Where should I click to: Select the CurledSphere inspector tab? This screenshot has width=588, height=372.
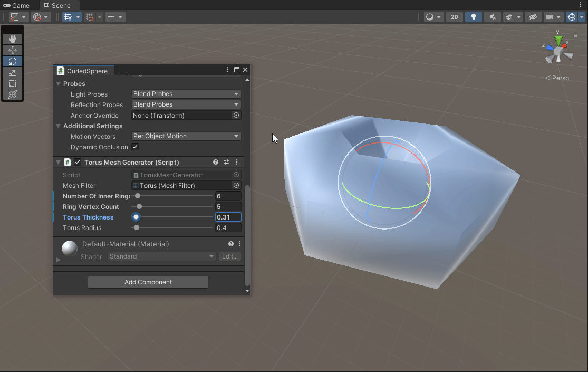point(83,71)
